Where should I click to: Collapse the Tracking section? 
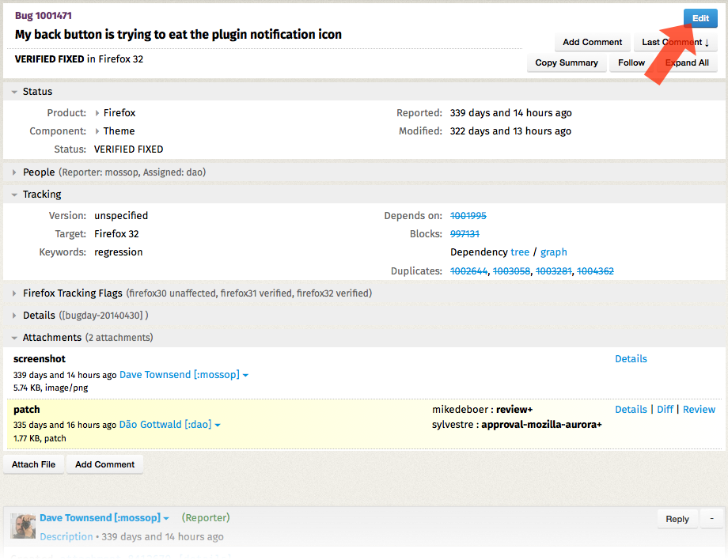(x=14, y=195)
